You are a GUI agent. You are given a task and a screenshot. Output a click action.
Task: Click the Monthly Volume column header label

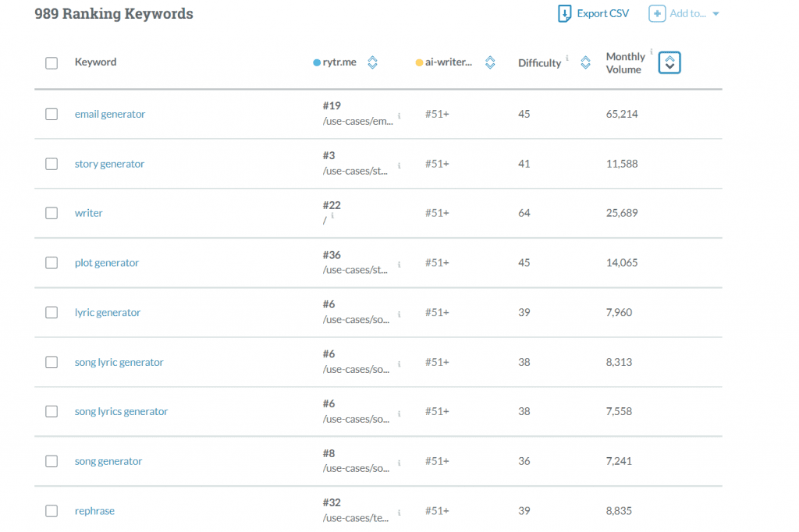pyautogui.click(x=625, y=63)
